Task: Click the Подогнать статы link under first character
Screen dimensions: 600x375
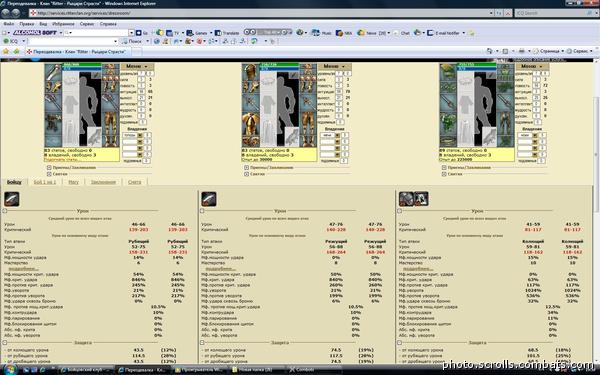Action: point(60,159)
